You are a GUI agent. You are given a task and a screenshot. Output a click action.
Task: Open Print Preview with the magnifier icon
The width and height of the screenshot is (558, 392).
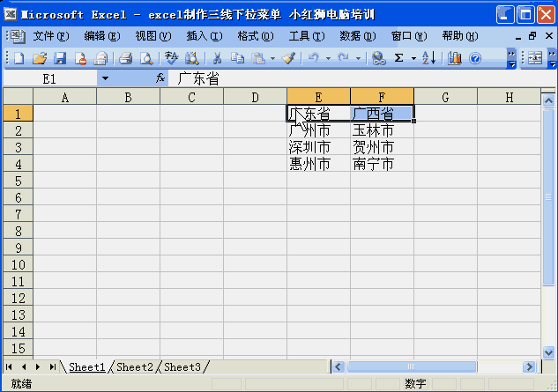point(146,57)
